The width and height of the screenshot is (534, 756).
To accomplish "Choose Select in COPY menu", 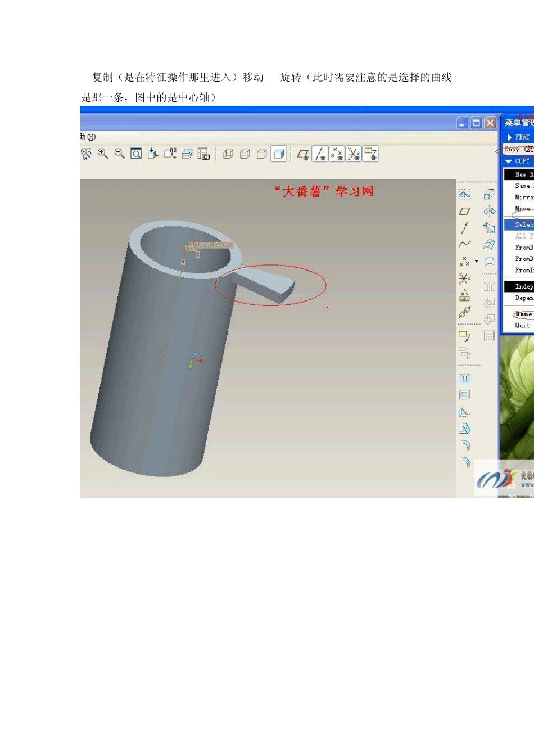I will (519, 224).
